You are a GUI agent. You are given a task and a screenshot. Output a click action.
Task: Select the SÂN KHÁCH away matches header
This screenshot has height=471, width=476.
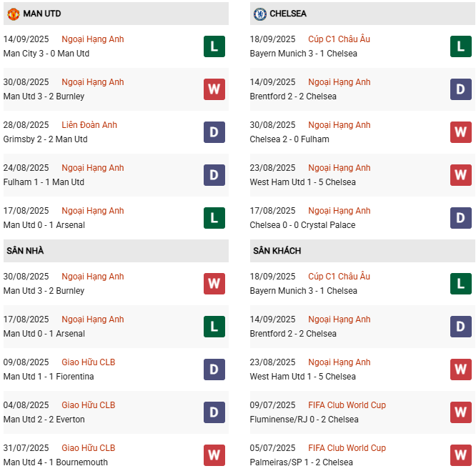click(277, 251)
